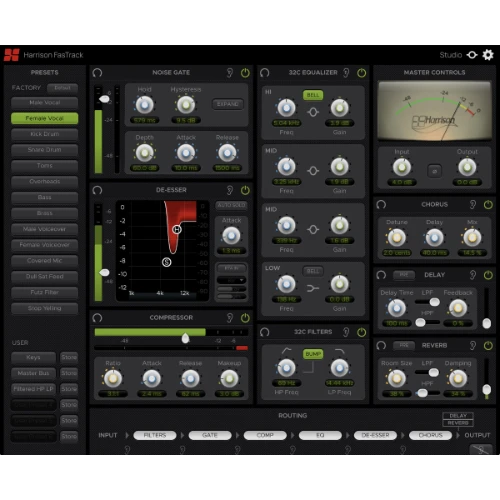Click the Compressor threshold slider handle

click(x=185, y=338)
